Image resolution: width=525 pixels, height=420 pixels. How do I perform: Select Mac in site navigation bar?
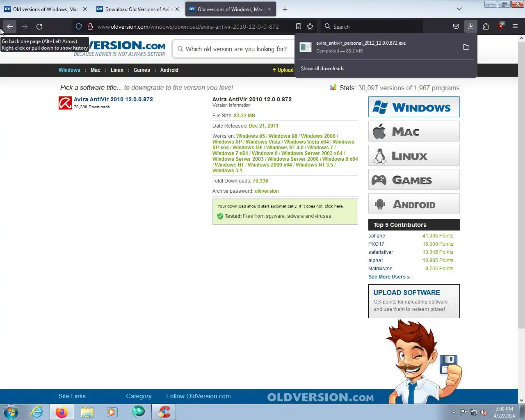96,70
